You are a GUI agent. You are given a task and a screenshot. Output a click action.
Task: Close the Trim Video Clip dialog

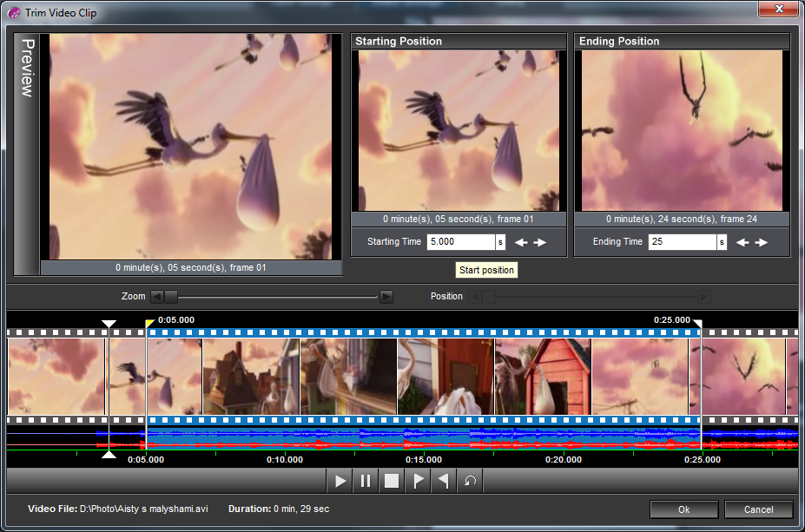778,9
